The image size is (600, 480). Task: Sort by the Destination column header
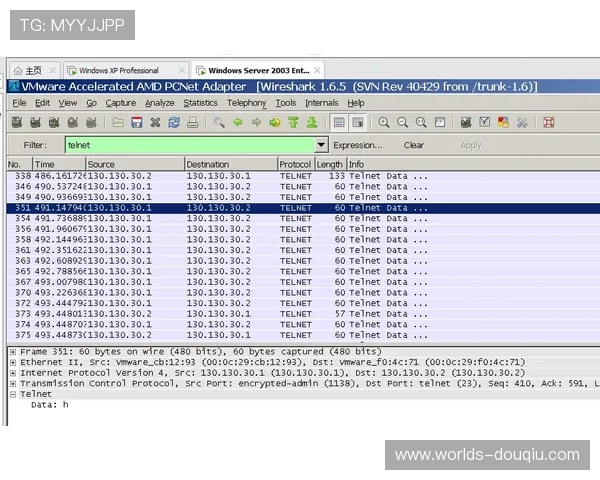(x=231, y=164)
